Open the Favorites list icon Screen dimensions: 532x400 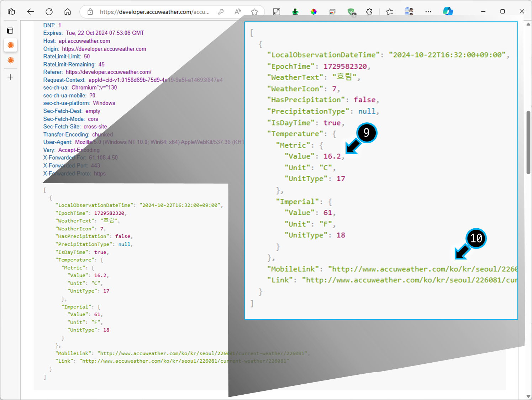pyautogui.click(x=390, y=12)
